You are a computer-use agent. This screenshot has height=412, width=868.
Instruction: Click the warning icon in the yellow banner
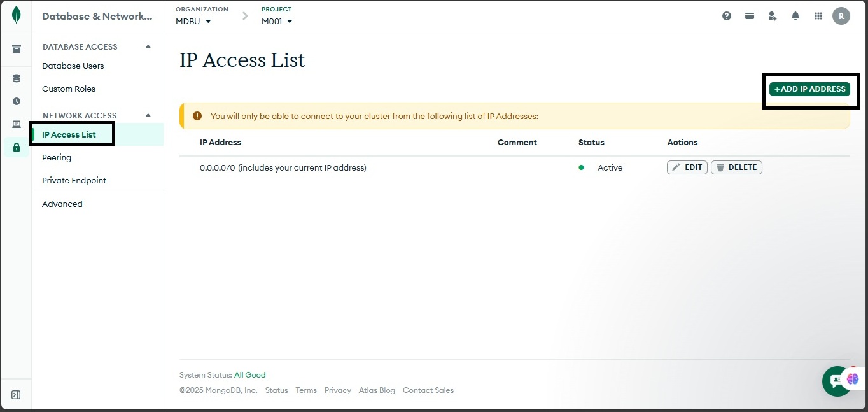(x=197, y=116)
